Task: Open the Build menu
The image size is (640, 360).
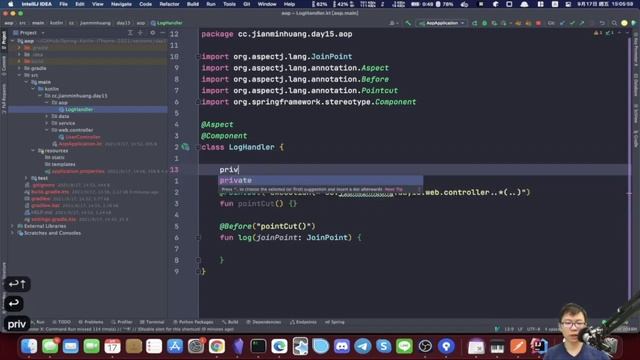Action: (193, 4)
